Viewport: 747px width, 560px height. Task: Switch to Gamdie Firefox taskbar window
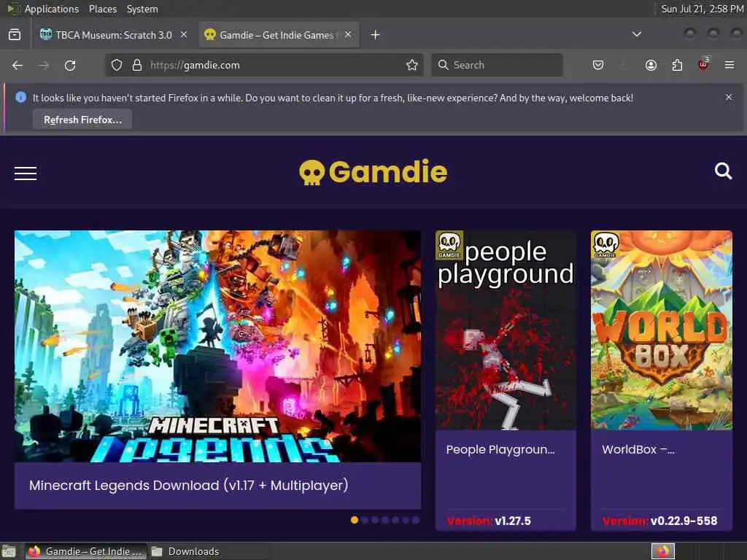coord(86,551)
